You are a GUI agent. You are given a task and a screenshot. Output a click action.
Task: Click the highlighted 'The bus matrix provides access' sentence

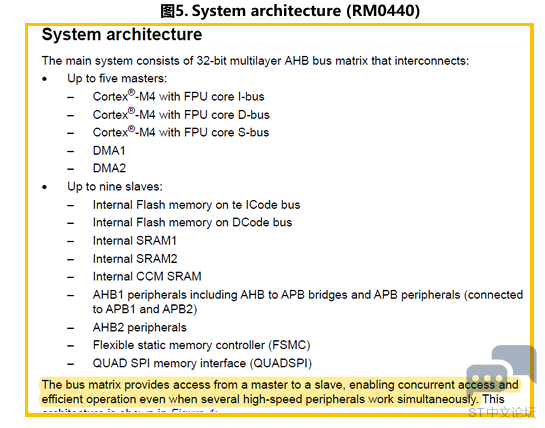(x=280, y=392)
